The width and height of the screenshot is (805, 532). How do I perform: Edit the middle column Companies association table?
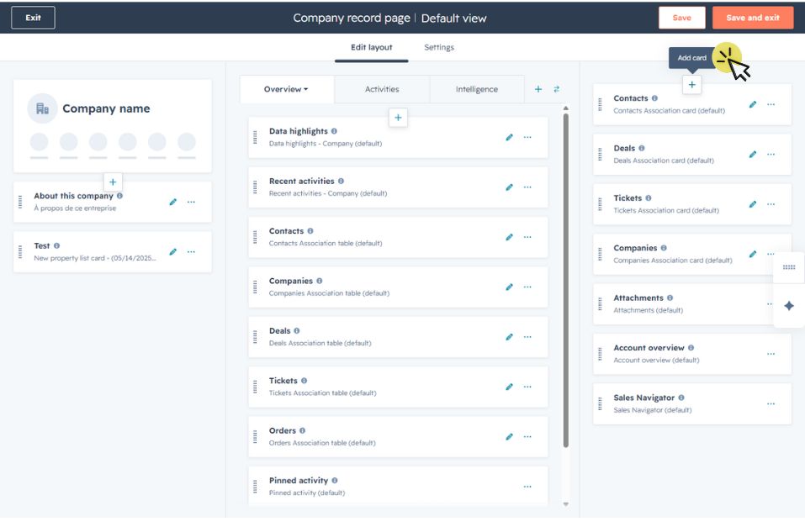(509, 287)
